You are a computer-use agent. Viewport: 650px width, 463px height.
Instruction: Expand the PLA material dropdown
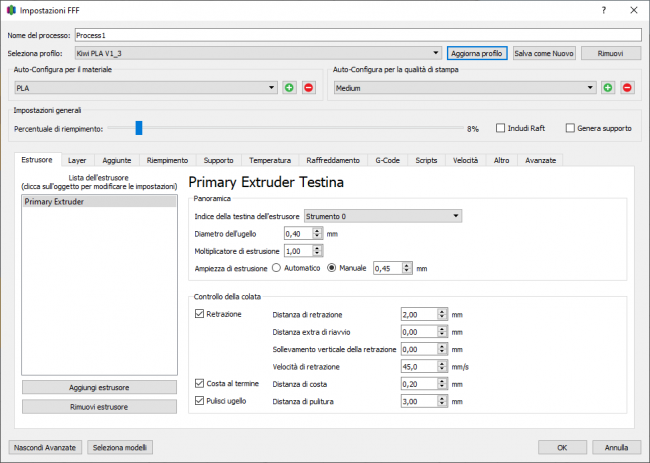[145, 88]
